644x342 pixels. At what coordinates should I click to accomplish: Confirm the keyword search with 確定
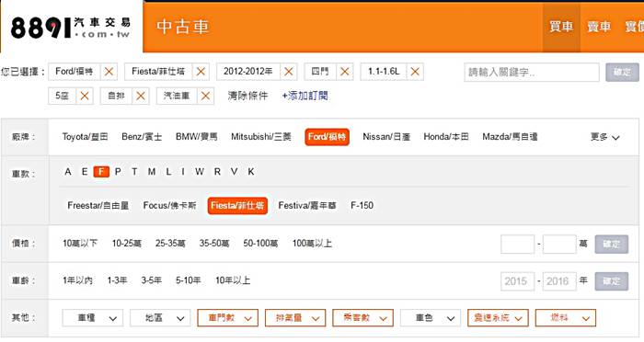[x=622, y=73]
